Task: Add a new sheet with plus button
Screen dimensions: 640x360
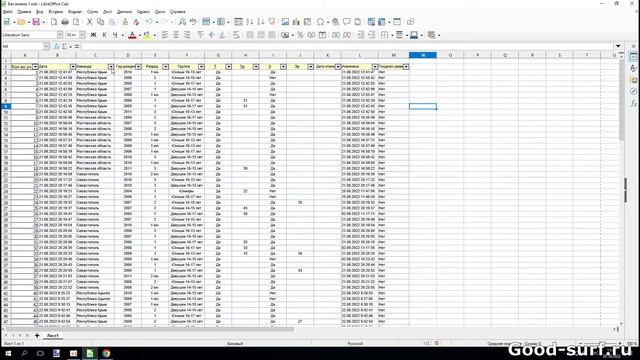Action: (x=37, y=336)
